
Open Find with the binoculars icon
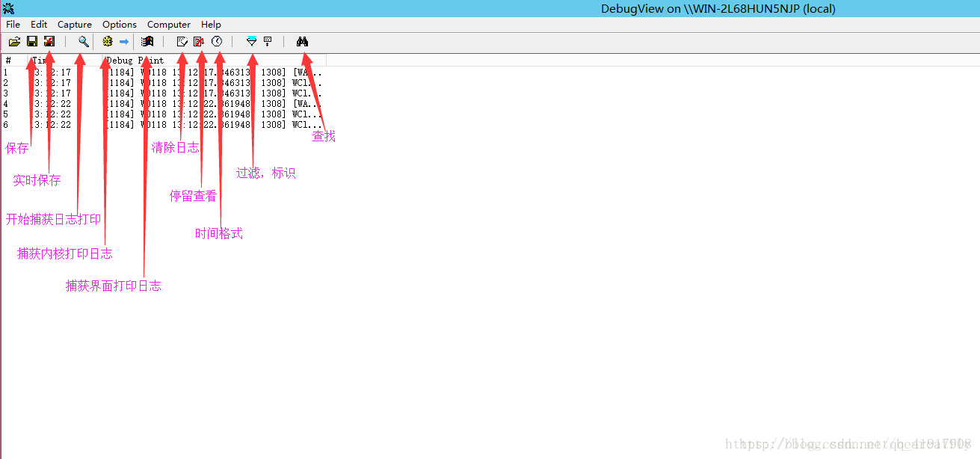click(302, 42)
